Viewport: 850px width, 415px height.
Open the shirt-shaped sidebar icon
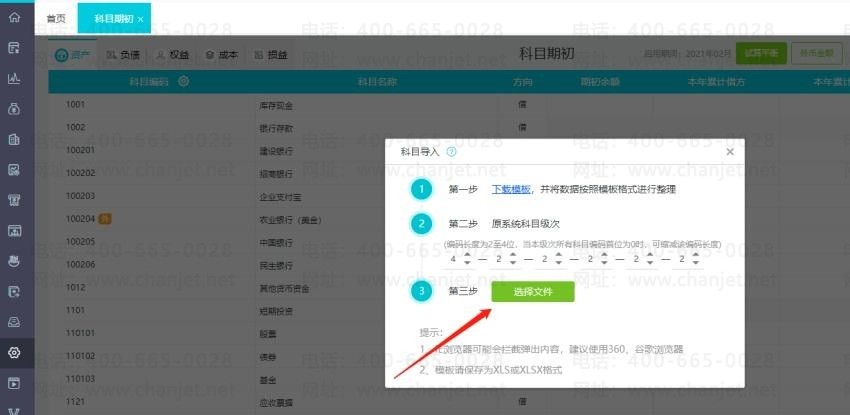(15, 201)
